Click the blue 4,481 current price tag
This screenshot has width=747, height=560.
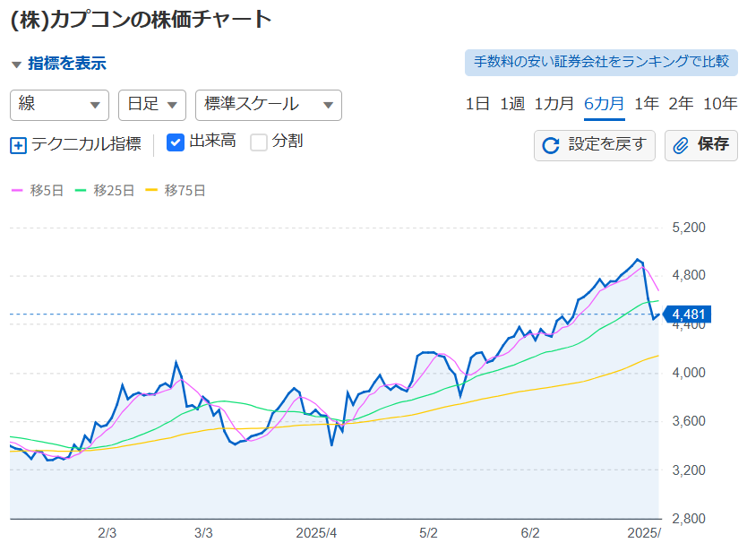point(687,314)
